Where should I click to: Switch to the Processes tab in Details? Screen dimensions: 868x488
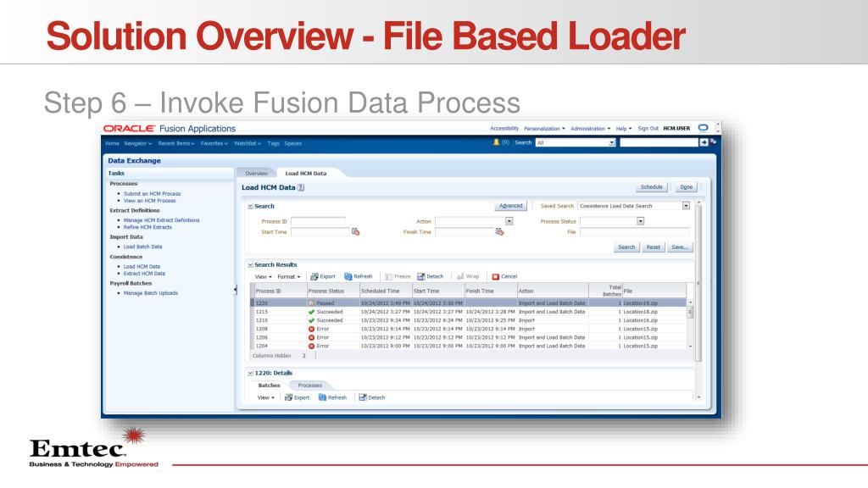click(309, 385)
